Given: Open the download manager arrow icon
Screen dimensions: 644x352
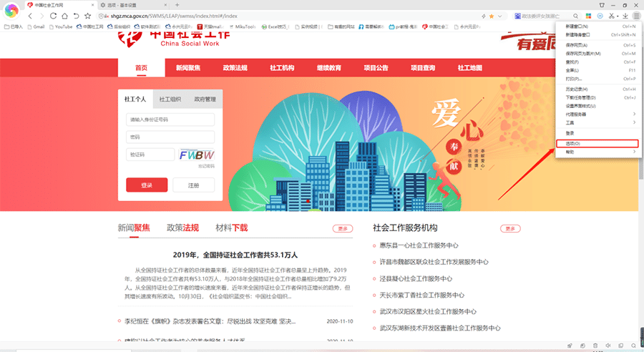Looking at the screenshot, I should (625, 15).
